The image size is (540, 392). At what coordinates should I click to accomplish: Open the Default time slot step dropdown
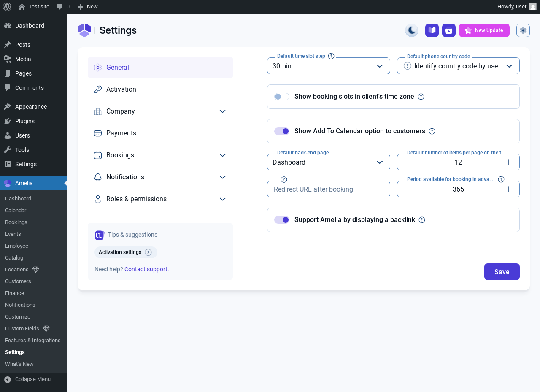tap(328, 66)
